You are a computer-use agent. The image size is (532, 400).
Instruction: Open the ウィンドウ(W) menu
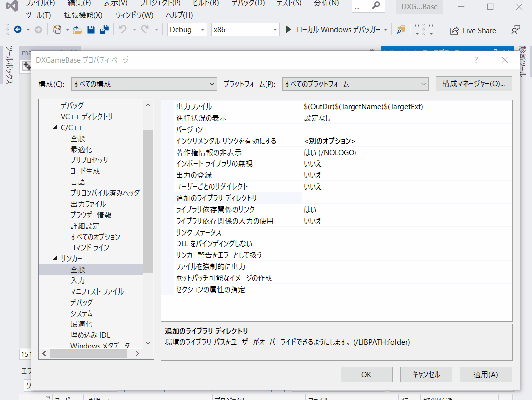pos(134,15)
